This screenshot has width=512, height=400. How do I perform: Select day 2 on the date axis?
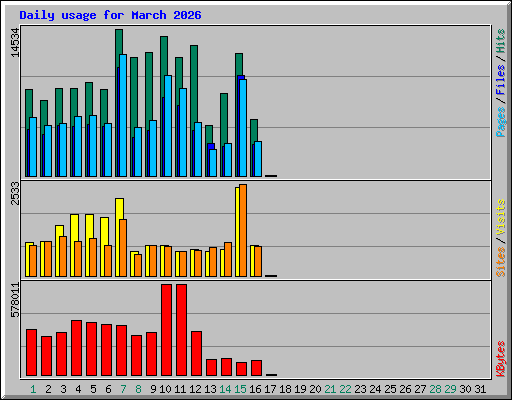(x=48, y=389)
